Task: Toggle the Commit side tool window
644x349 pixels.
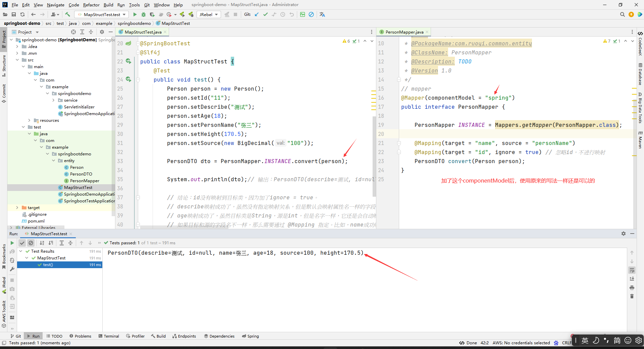Action: point(4,93)
